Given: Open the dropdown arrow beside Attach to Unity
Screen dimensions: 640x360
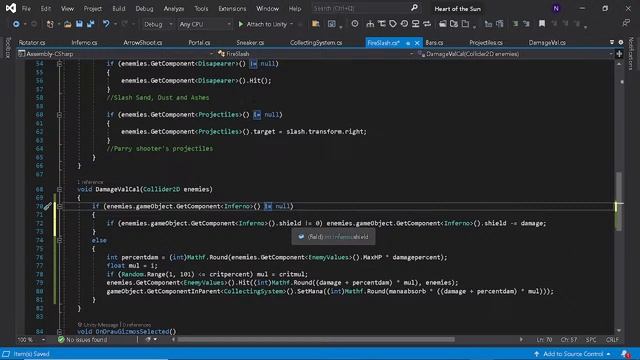Looking at the screenshot, I should click(291, 24).
